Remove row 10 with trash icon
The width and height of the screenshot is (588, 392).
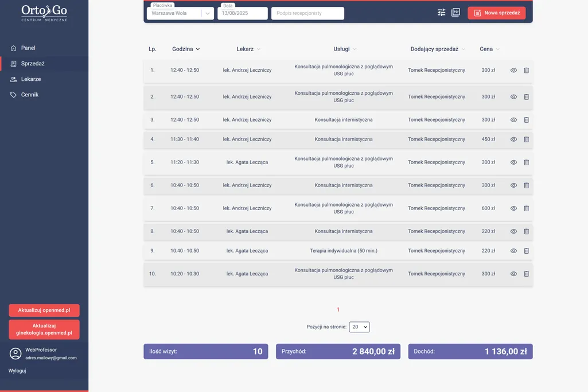coord(526,274)
